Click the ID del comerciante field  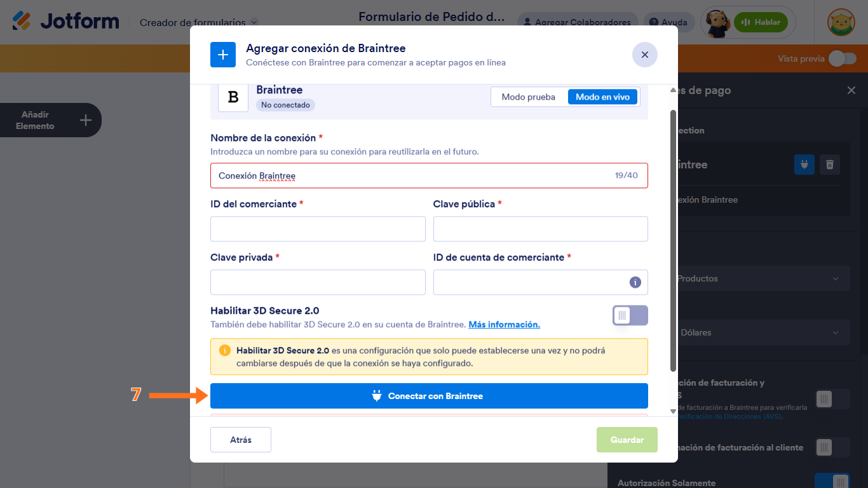coord(318,229)
